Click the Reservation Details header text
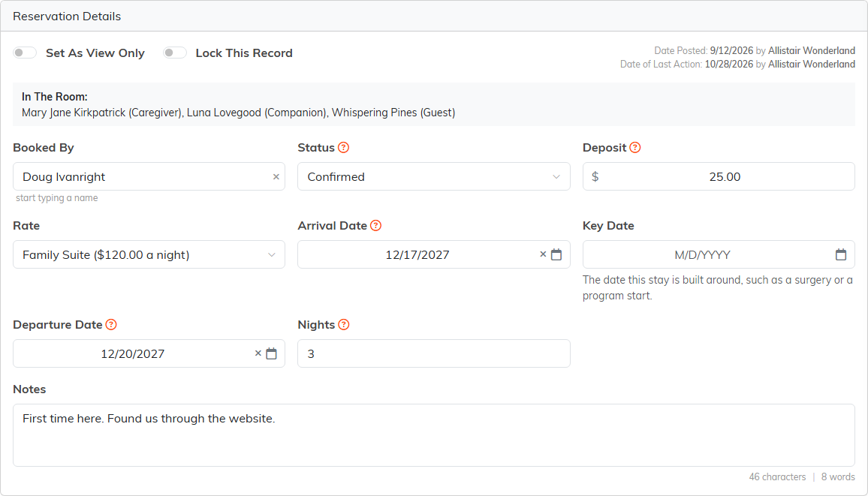Viewport: 868px width, 496px height. tap(67, 16)
